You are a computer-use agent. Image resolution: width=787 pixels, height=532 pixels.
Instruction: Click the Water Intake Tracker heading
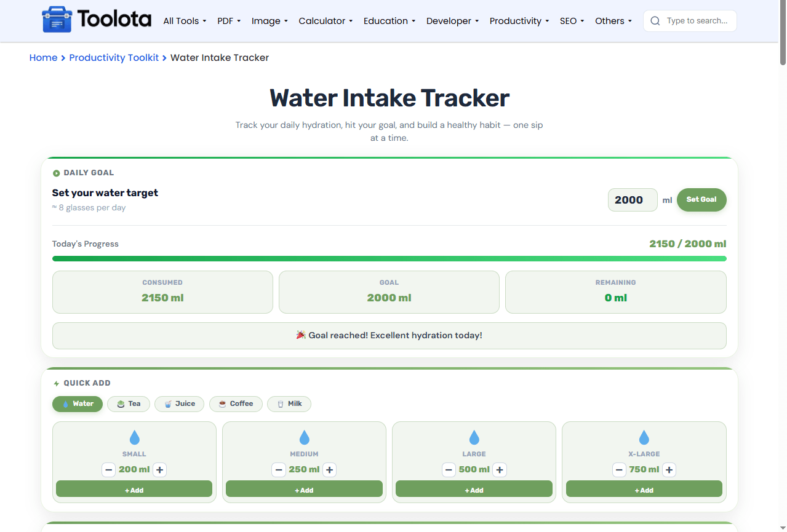390,98
